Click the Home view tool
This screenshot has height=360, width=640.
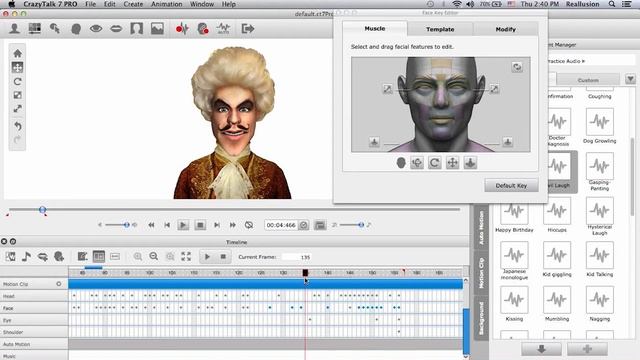pos(18,53)
